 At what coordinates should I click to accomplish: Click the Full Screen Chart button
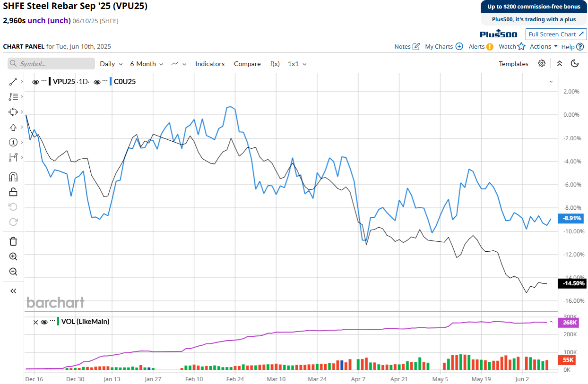pos(556,34)
